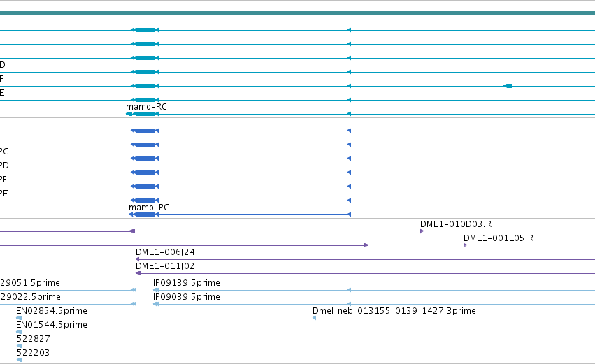Viewport: 595px width, 364px height.
Task: Click the DME1-001E05.R label
Action: (499, 238)
